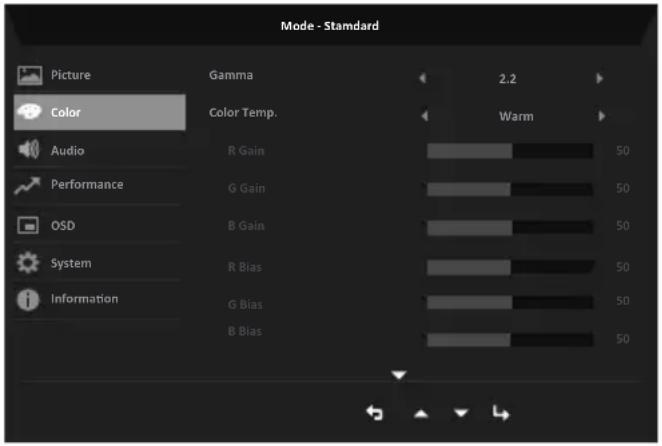Select the Color Temp. setting label
This screenshot has width=662, height=446.
click(243, 113)
